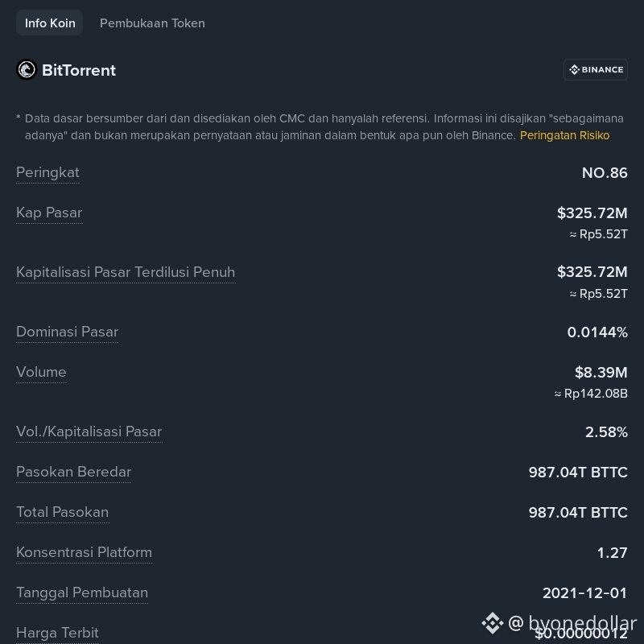Click the Pasokan Beredar label
This screenshot has width=644, height=644.
pyautogui.click(x=73, y=472)
